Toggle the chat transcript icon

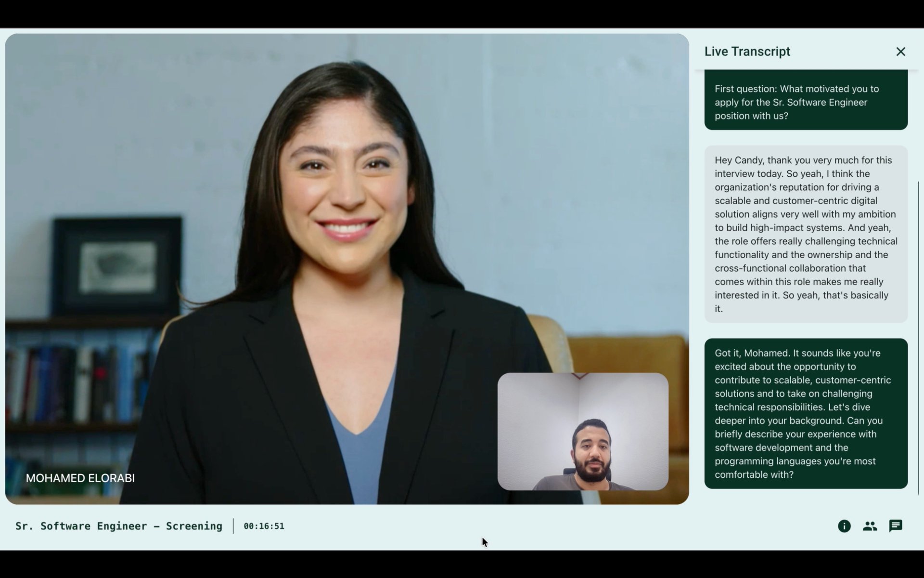click(895, 526)
